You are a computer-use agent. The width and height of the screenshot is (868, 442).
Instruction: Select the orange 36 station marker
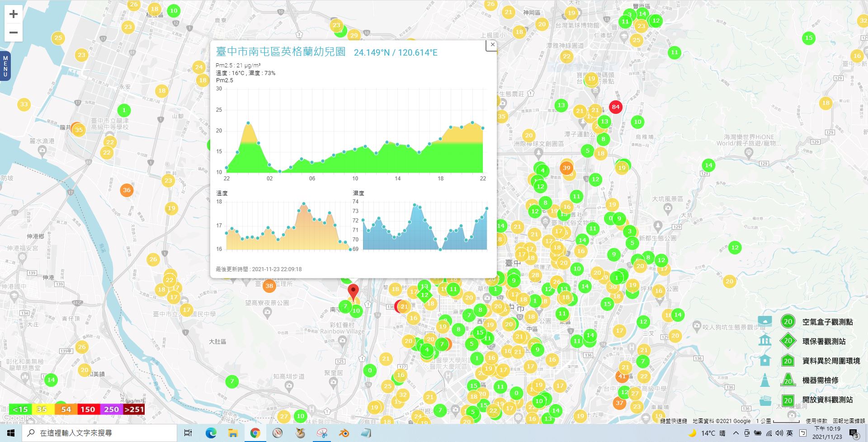[x=127, y=190]
